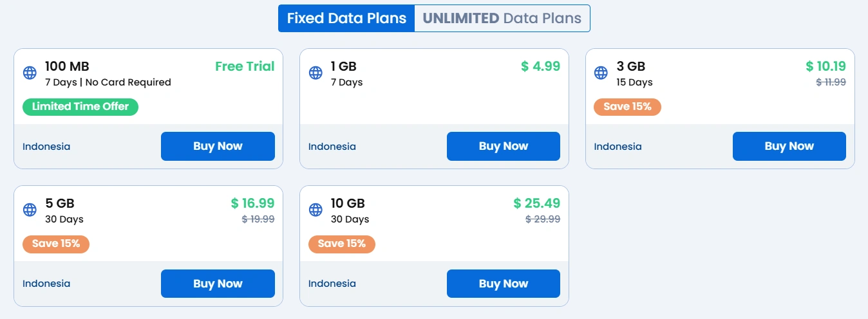
Task: Click the 5 GB plan title
Action: tap(60, 203)
